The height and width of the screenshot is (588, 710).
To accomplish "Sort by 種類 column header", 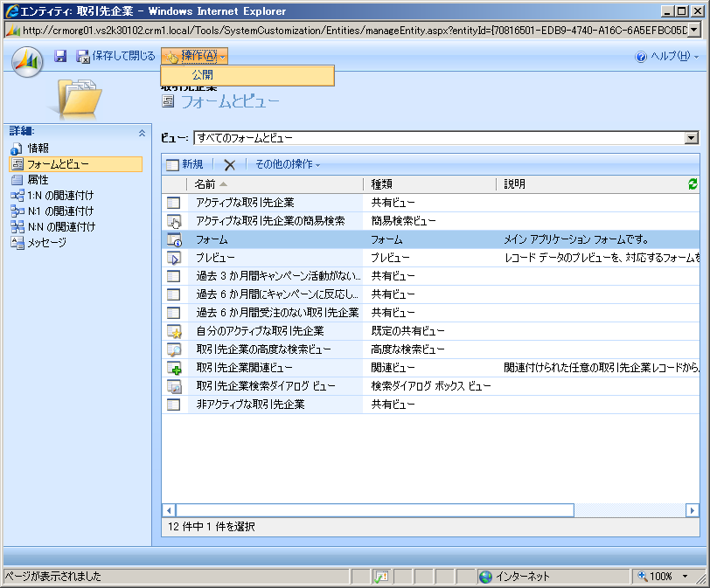I will (x=430, y=184).
